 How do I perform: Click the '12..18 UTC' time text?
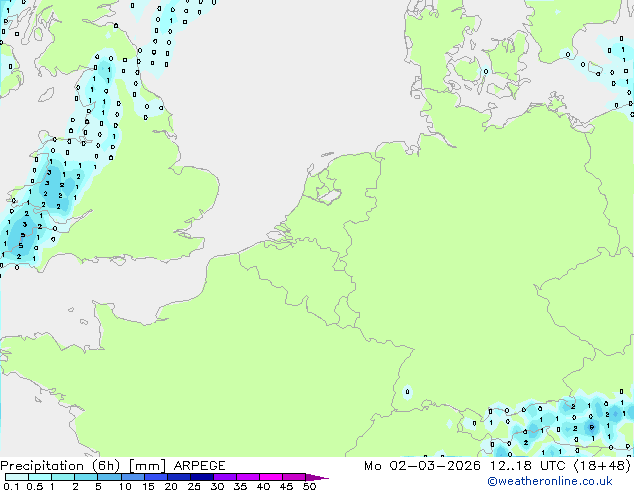tap(527, 466)
